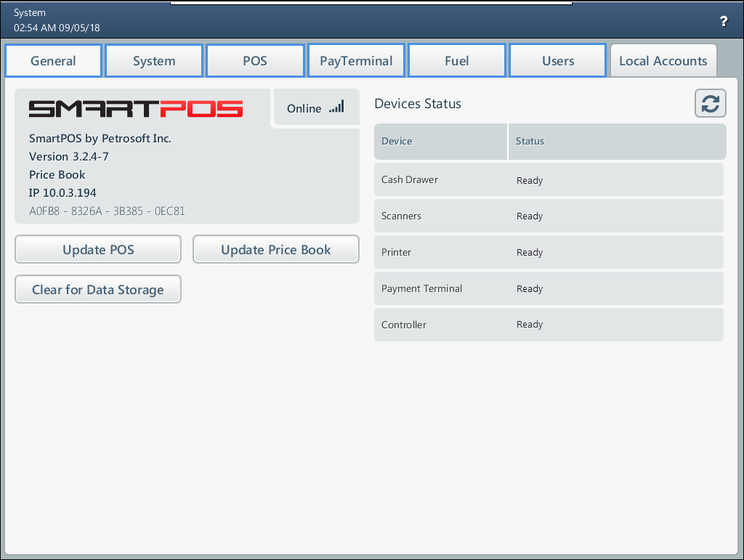Click the Device column header
The image size is (744, 560).
point(440,141)
